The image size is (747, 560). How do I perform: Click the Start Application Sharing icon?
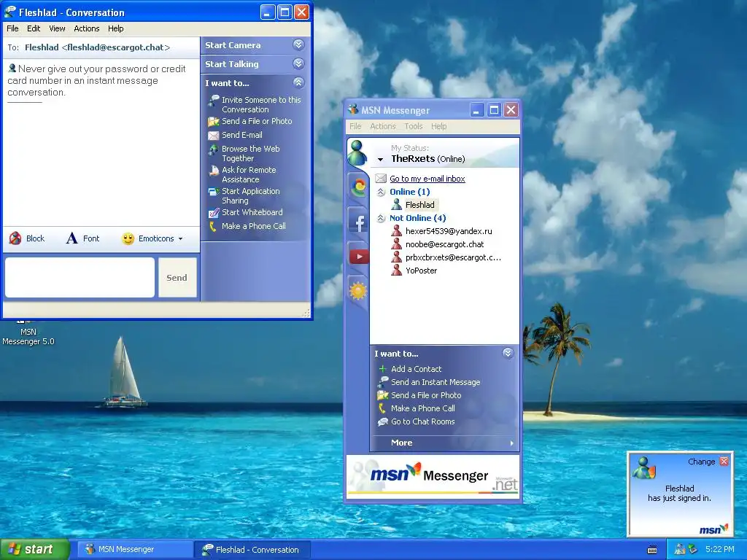(x=214, y=192)
